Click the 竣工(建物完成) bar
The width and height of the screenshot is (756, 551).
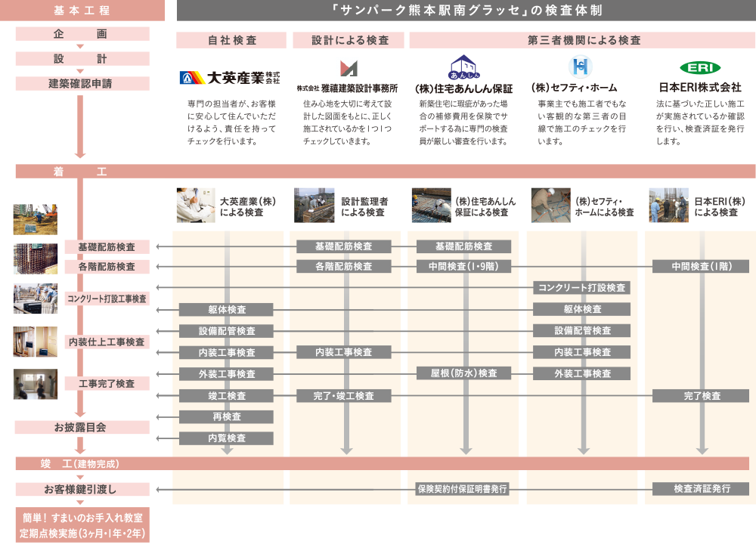(383, 464)
